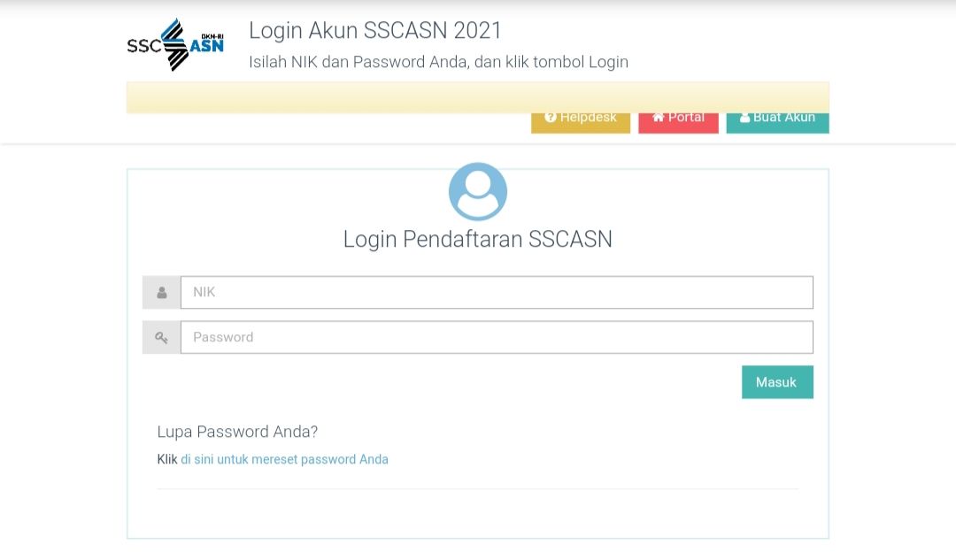
Task: Click the "Login Akun SSCASN 2021" title
Action: click(x=375, y=30)
